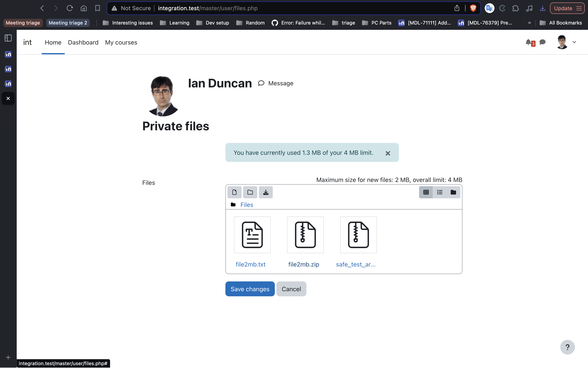Open the My courses tab
This screenshot has height=368, width=588.
coord(121,42)
